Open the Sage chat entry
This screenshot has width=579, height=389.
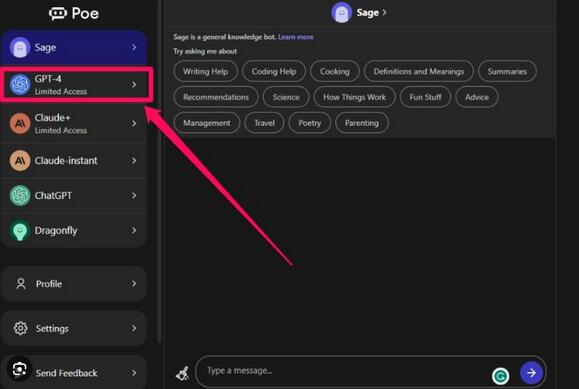click(74, 48)
